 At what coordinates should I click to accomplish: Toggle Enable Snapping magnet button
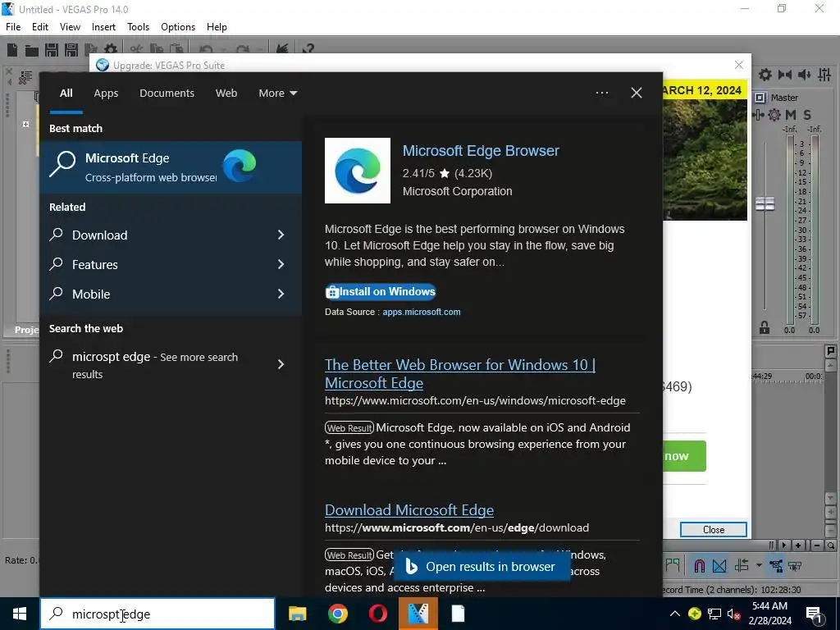699,565
